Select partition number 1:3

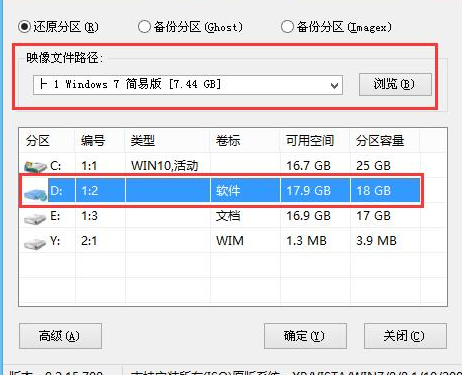(90, 216)
